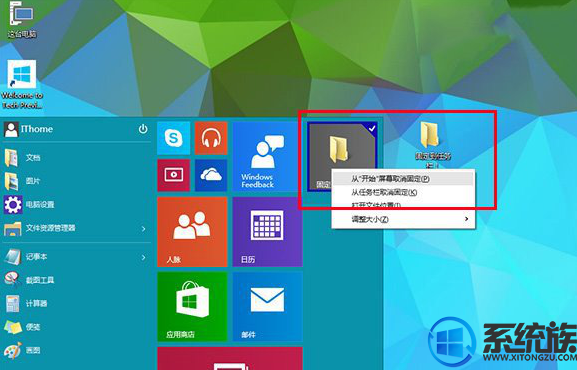
Task: Launch the Windows Feedback tile
Action: pyautogui.click(x=268, y=157)
